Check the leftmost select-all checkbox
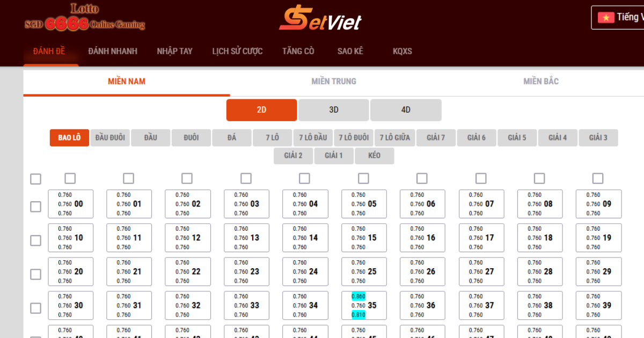This screenshot has width=644, height=338. [x=35, y=178]
